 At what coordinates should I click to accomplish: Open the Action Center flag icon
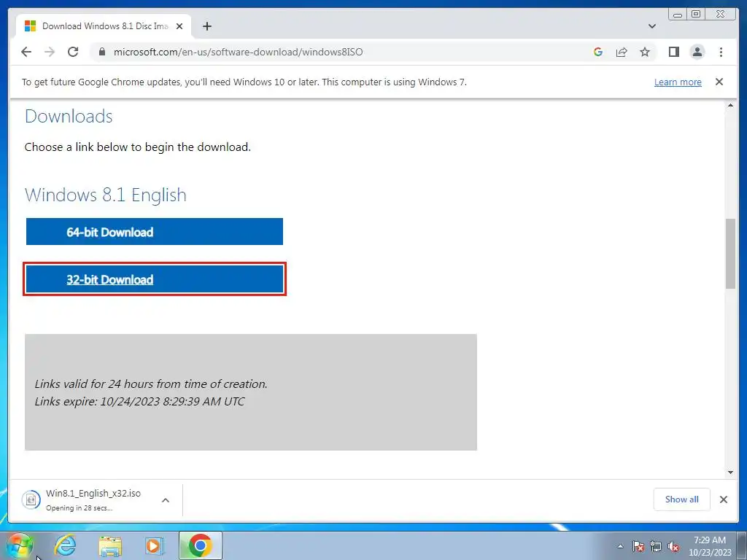638,546
